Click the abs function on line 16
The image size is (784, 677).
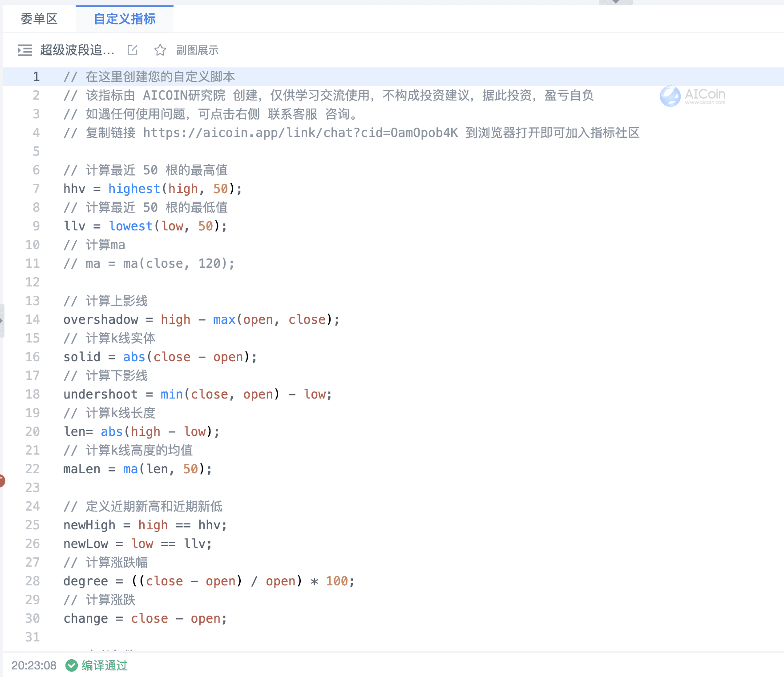coord(134,357)
